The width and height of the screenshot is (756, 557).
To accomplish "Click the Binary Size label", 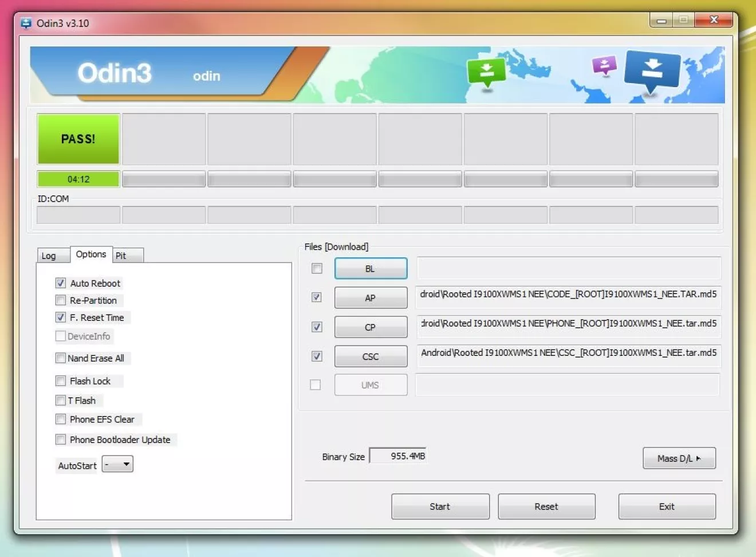I will point(343,457).
